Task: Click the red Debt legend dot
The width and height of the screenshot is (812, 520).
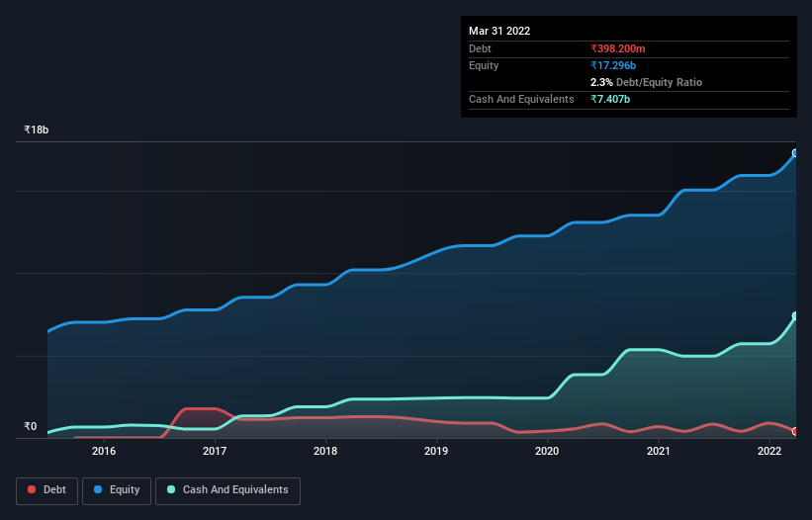Action: click(32, 489)
